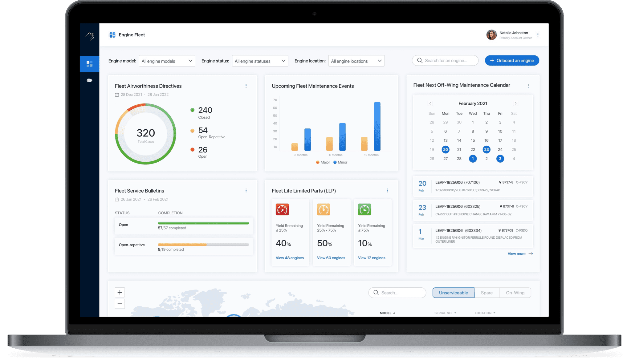This screenshot has width=631, height=364.
Task: Select the Unserviceable tab
Action: 453,293
